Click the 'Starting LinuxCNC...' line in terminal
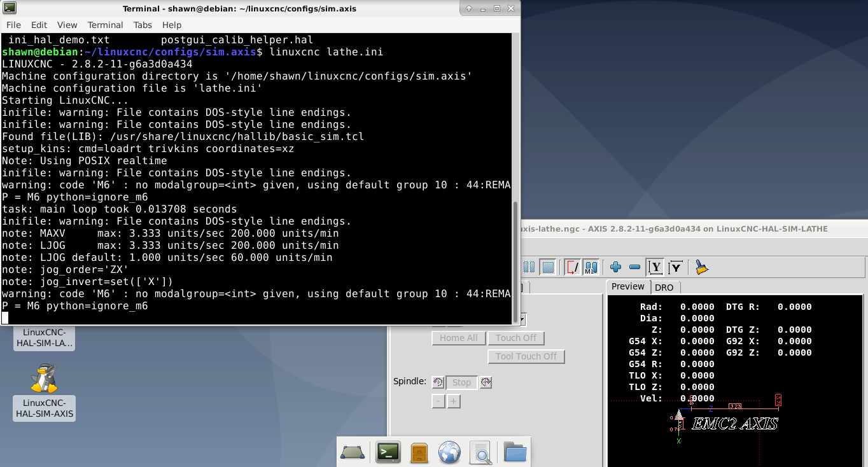The image size is (868, 467). click(66, 100)
